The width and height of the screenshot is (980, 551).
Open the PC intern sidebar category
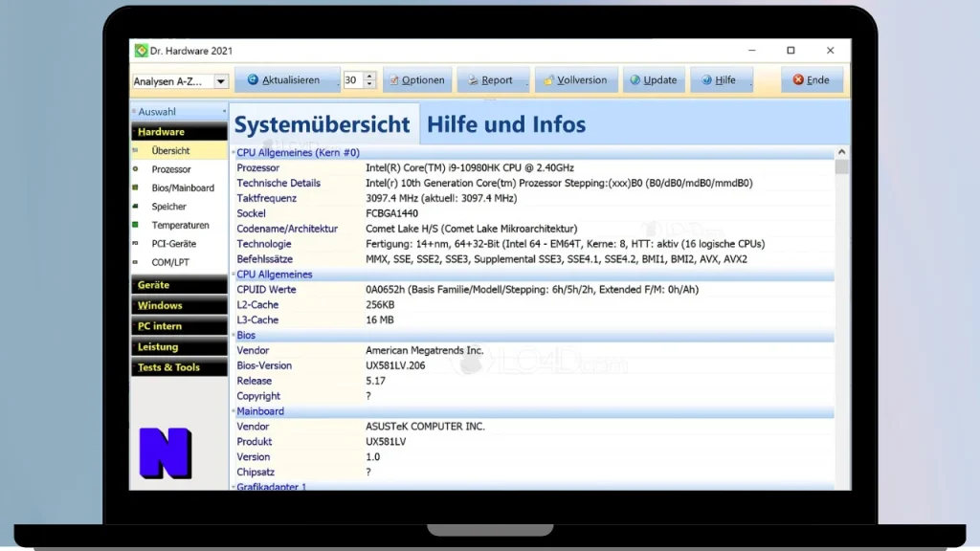[x=179, y=326]
